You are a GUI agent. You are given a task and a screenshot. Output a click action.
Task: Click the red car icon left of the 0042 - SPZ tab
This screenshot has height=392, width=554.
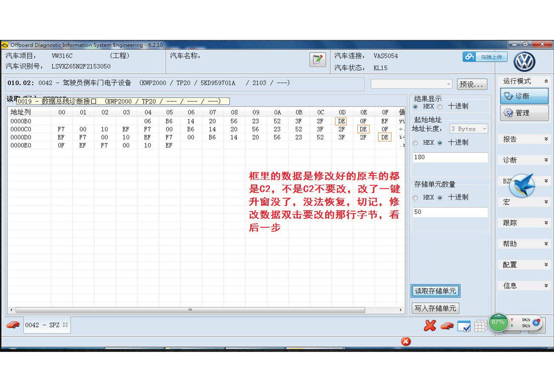coord(13,325)
